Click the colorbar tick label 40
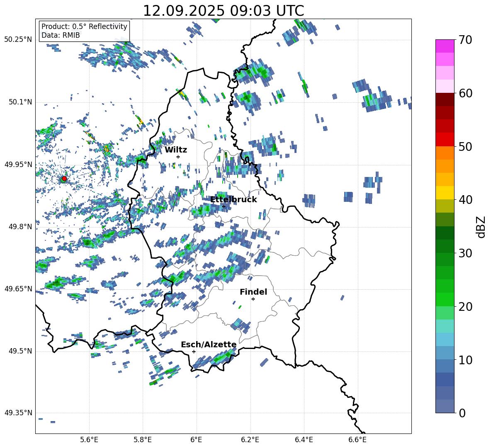491x448 pixels. pyautogui.click(x=465, y=200)
